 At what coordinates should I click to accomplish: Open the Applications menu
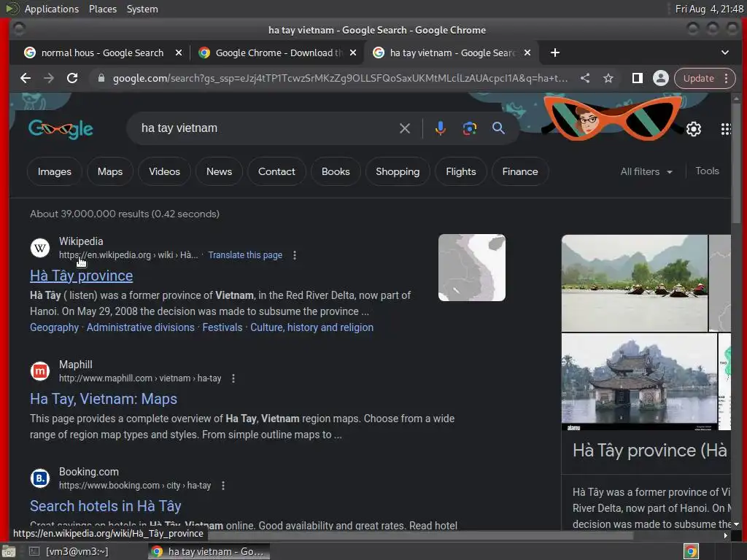click(52, 9)
